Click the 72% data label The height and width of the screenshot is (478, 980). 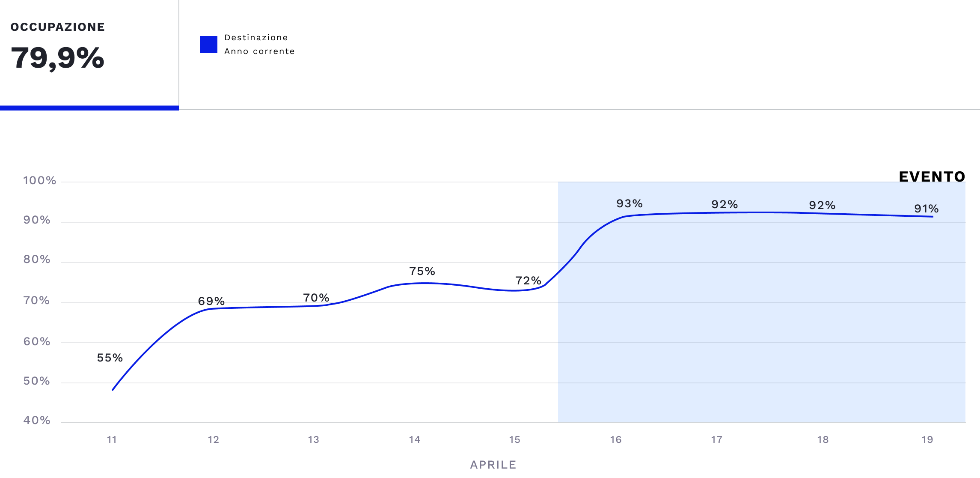pos(529,281)
